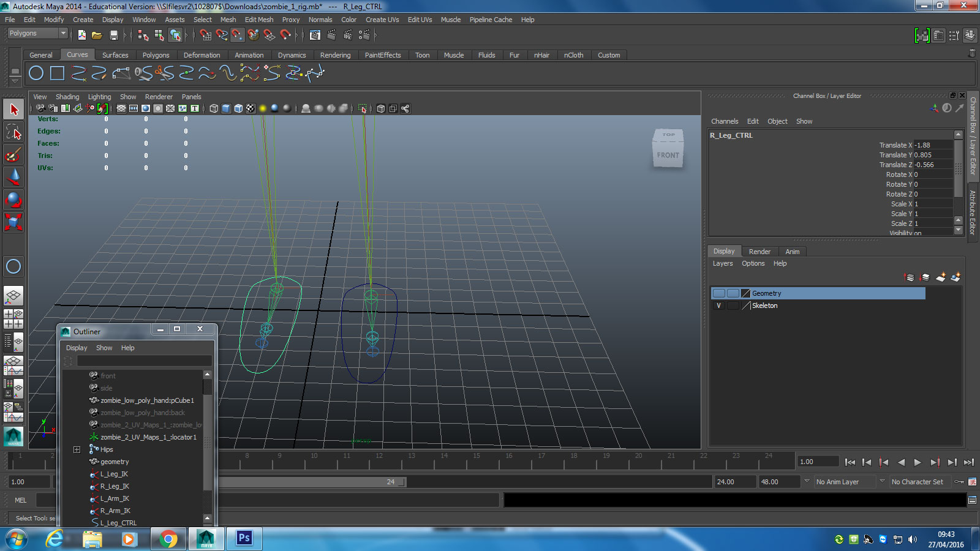Toggle Skeleton layer visibility V box

point(719,305)
